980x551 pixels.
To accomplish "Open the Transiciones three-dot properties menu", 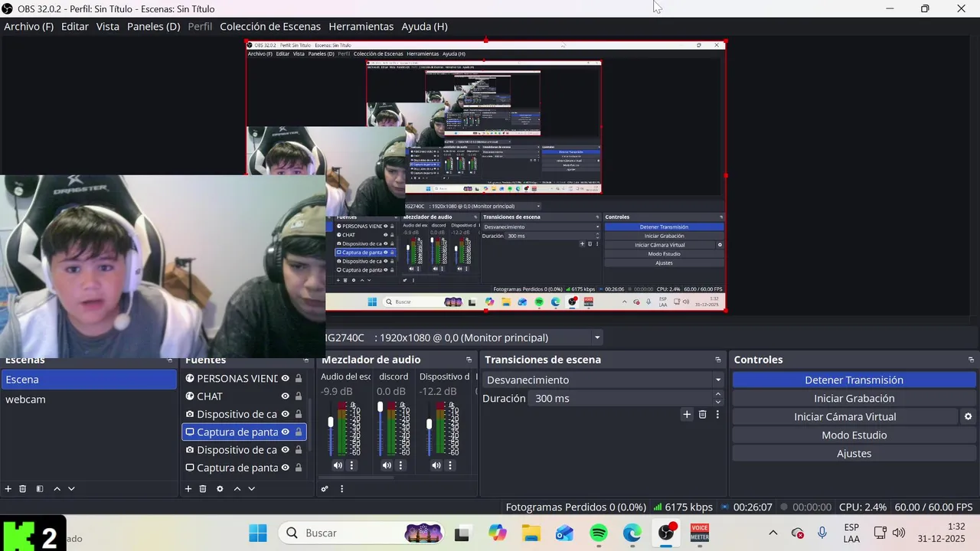I will (717, 415).
